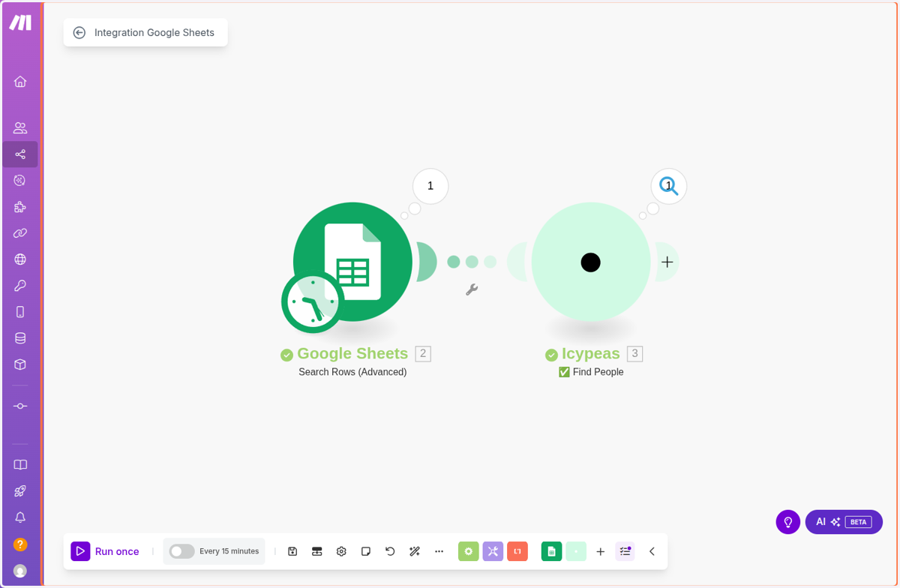The height and width of the screenshot is (588, 900).
Task: Open Google Sheets module's operation bubble
Action: [430, 186]
